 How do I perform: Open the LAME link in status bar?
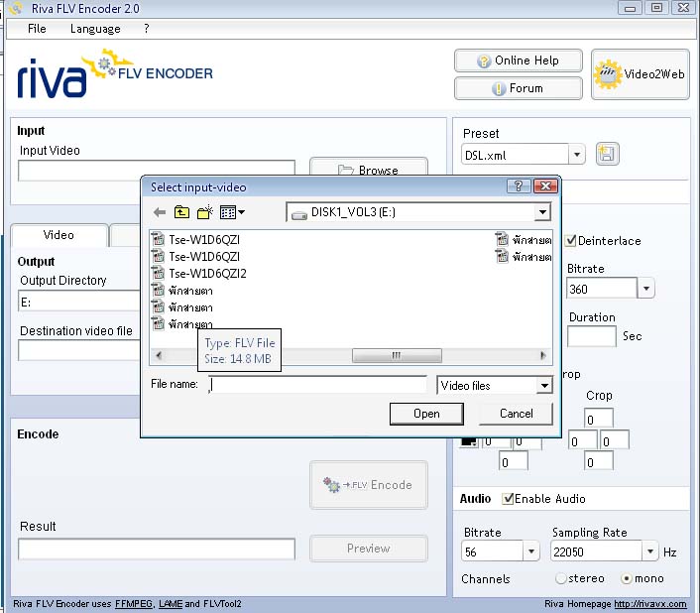171,604
